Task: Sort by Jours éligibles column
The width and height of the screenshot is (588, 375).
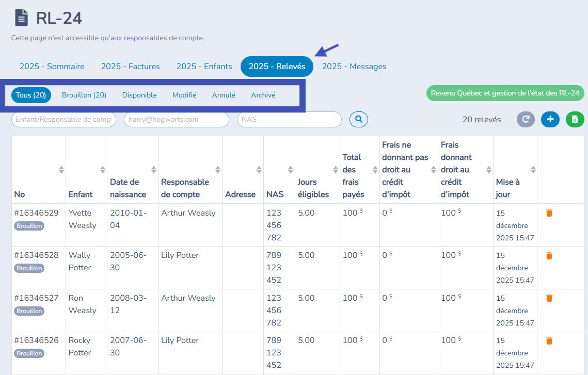Action: [334, 170]
